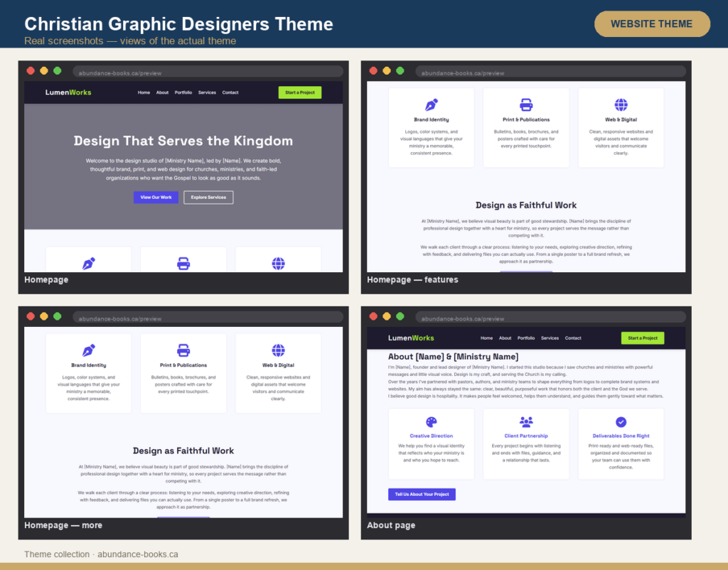The image size is (728, 570).
Task: Click globe icon in Homepage screenshot
Action: (279, 264)
